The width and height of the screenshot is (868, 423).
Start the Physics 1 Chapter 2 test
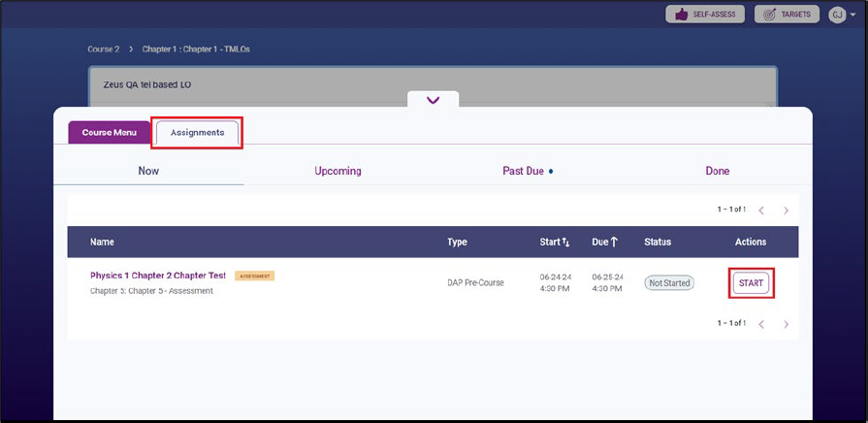click(x=751, y=283)
